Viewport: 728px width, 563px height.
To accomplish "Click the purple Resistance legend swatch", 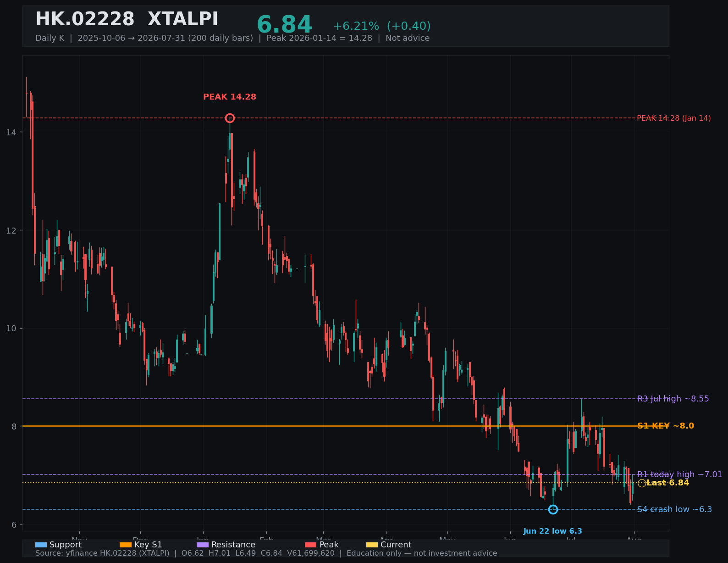I will (203, 545).
